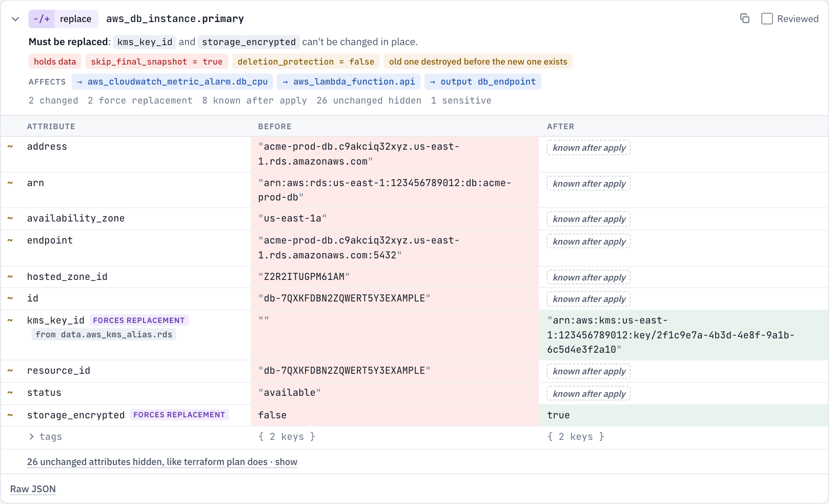
Task: Click the change tilde icon for the id row
Action: tap(10, 298)
